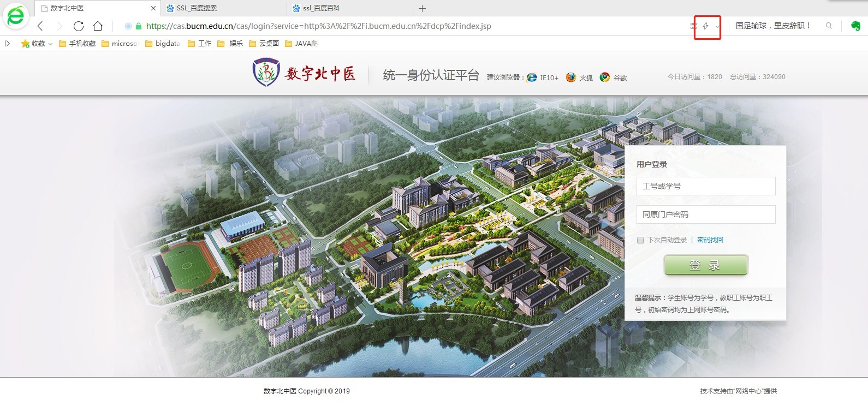Open the Evernote elephant extension
868x412 pixels.
coord(855,26)
